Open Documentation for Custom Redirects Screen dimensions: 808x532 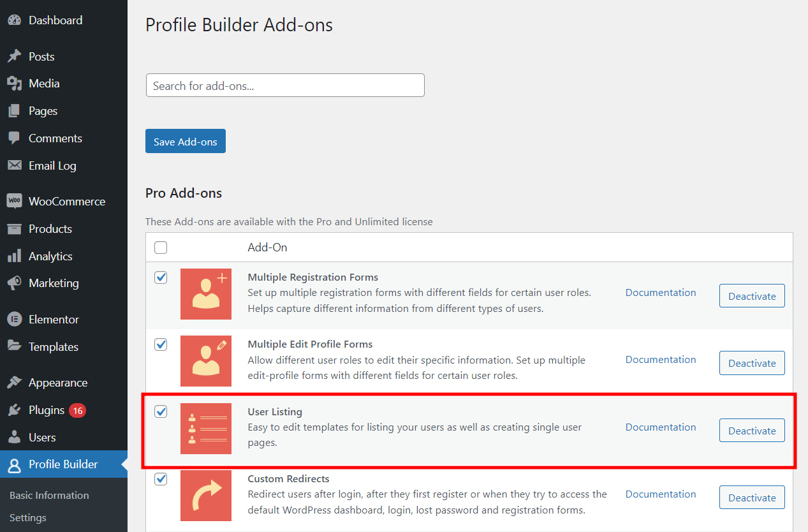coord(661,494)
